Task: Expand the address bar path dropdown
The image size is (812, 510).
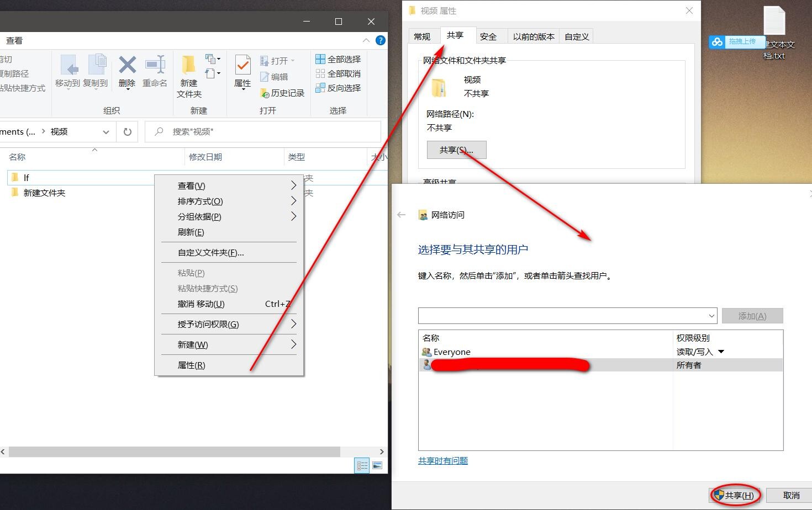Action: coord(106,132)
